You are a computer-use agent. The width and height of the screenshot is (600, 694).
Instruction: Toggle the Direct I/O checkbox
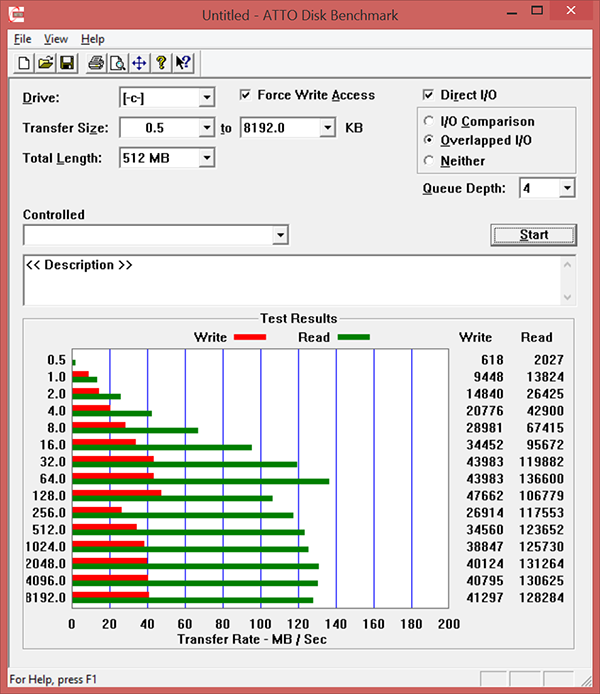pyautogui.click(x=428, y=95)
